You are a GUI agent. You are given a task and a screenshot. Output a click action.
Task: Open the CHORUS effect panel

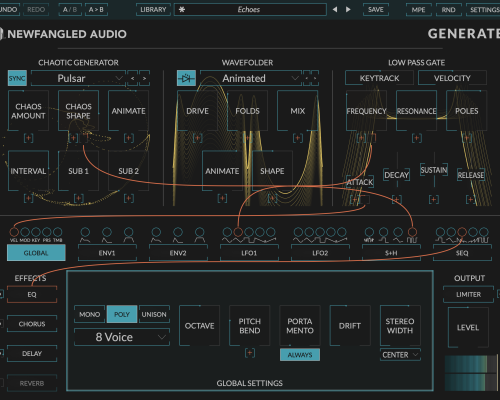(x=32, y=324)
